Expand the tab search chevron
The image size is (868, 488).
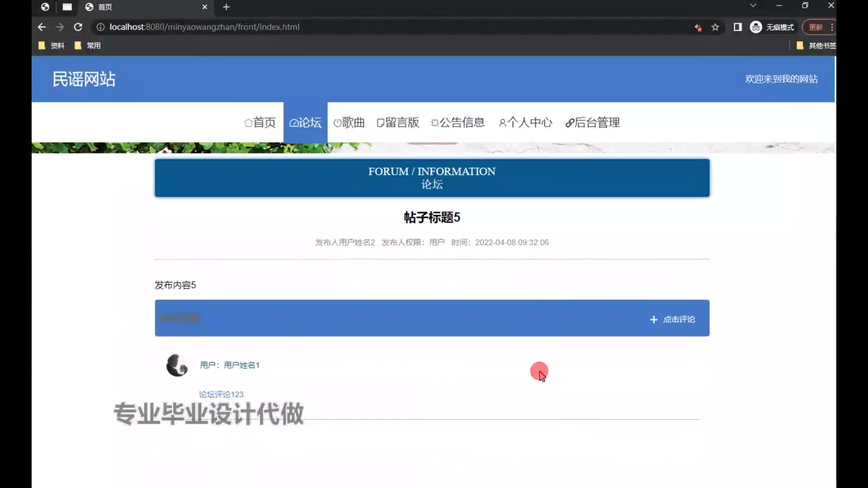(x=753, y=5)
